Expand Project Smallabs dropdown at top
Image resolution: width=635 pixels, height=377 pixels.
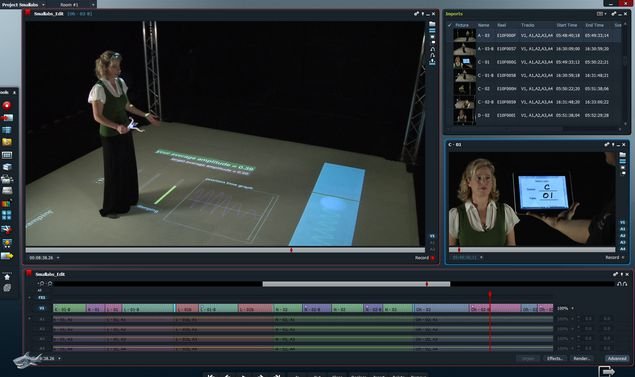43,4
